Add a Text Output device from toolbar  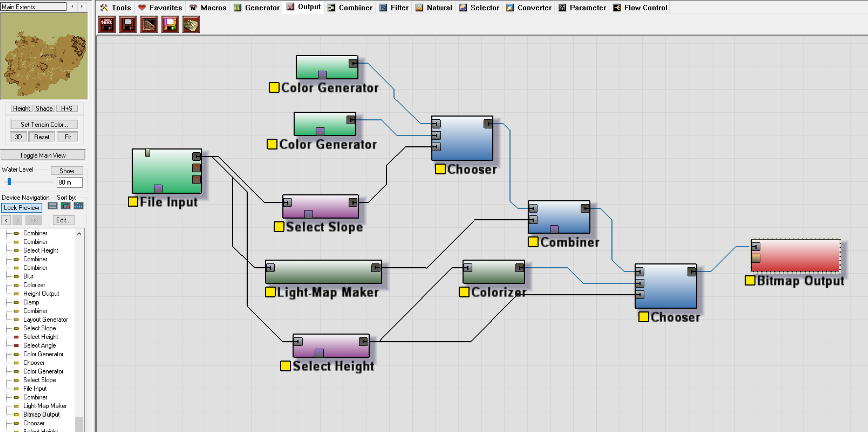click(107, 25)
